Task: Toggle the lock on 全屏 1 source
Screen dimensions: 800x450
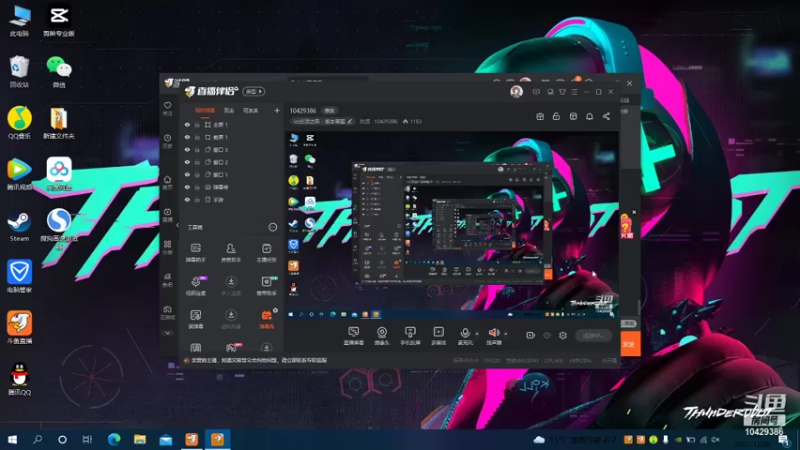Action: click(x=197, y=124)
